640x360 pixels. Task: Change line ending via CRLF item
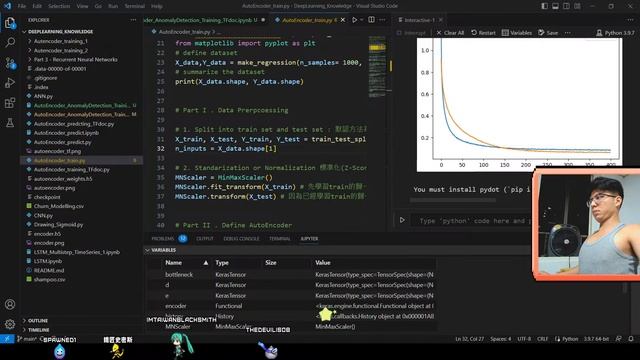[x=542, y=339]
